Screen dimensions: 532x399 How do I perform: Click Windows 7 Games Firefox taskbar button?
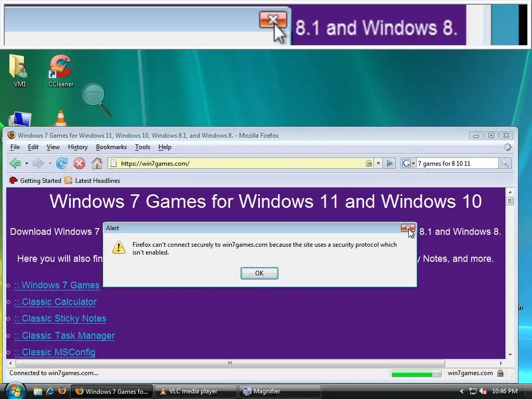[x=112, y=391]
